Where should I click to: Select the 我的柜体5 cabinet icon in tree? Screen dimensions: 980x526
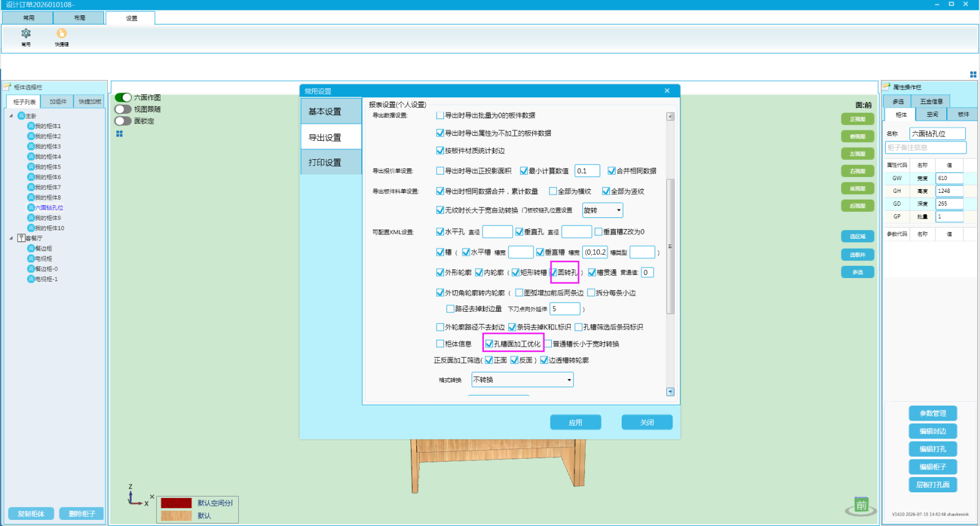click(x=31, y=167)
